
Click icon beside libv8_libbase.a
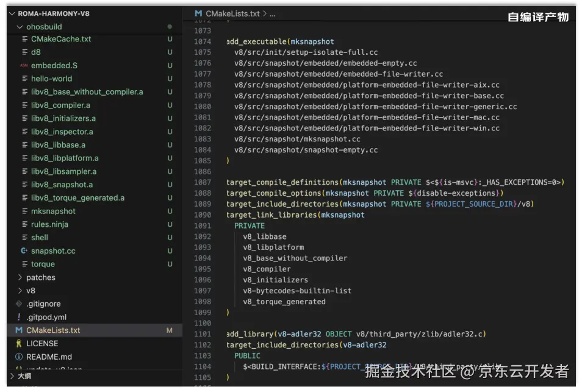tap(25, 145)
